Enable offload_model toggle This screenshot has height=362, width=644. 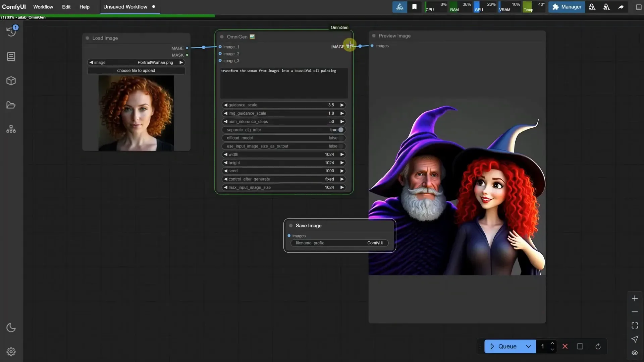[341, 138]
